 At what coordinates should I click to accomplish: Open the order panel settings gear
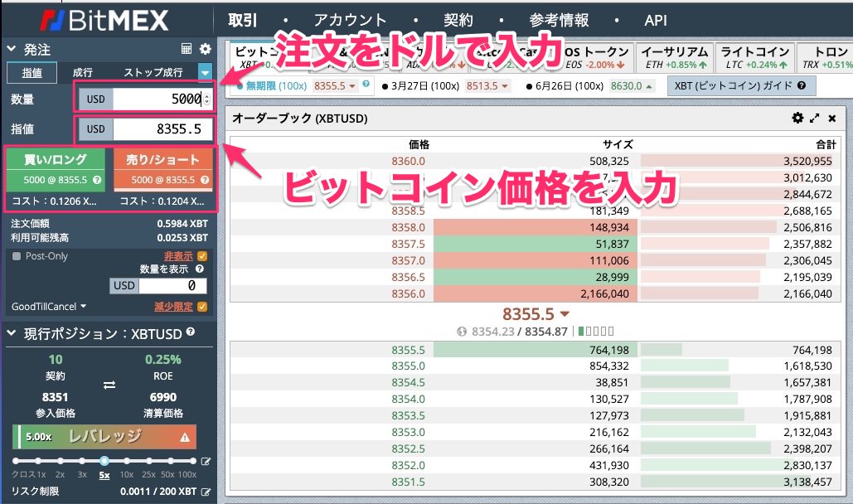205,50
